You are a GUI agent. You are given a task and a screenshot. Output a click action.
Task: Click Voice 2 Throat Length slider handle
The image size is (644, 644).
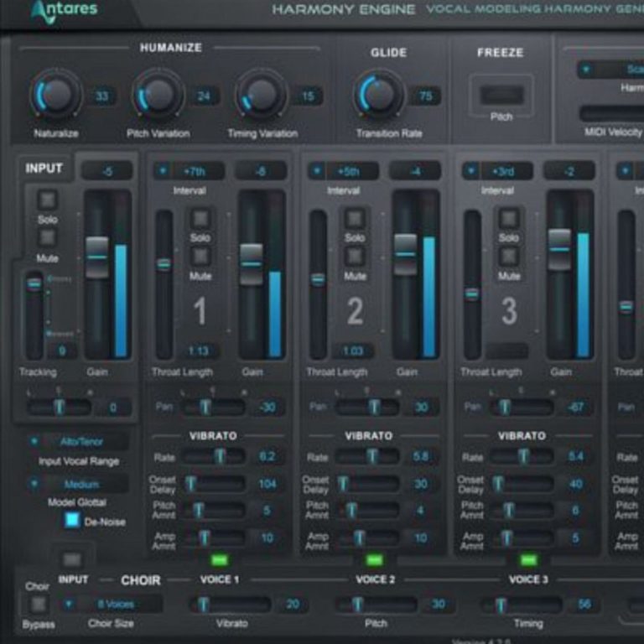click(x=318, y=280)
